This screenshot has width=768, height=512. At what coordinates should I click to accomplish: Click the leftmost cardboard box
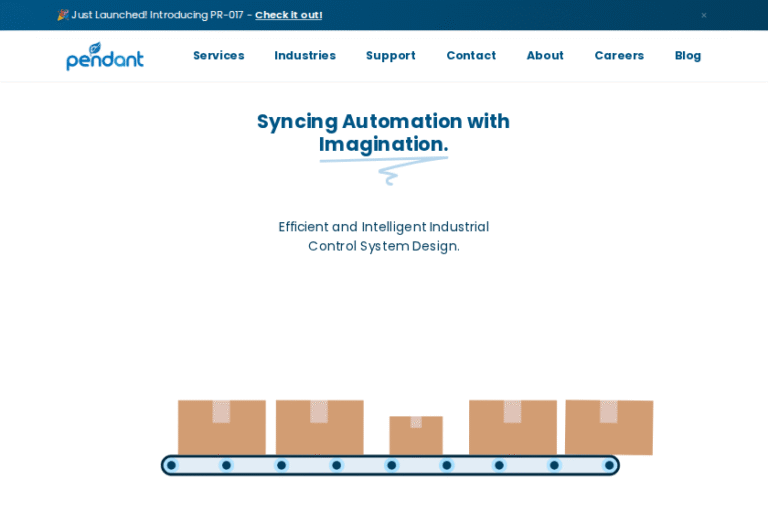pyautogui.click(x=221, y=428)
